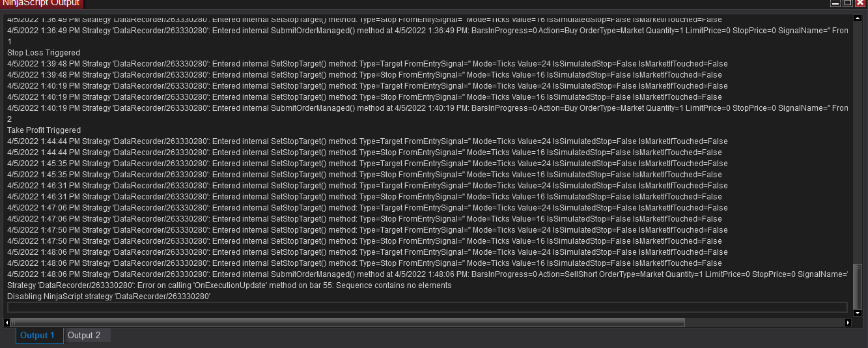Select the 1:48:06 PM SubmitOrderManaged SellShort line
This screenshot has width=868, height=348.
[x=427, y=274]
